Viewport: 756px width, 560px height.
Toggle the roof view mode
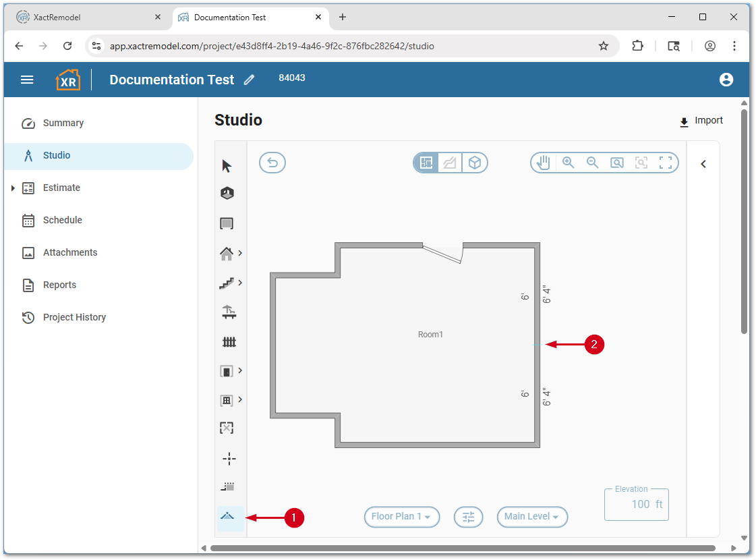click(450, 163)
